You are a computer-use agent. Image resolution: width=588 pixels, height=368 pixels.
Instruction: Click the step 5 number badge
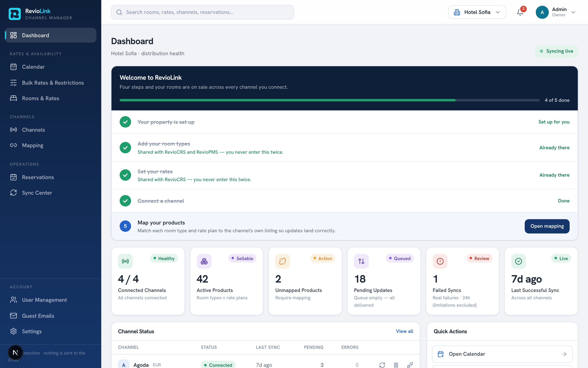tap(125, 226)
